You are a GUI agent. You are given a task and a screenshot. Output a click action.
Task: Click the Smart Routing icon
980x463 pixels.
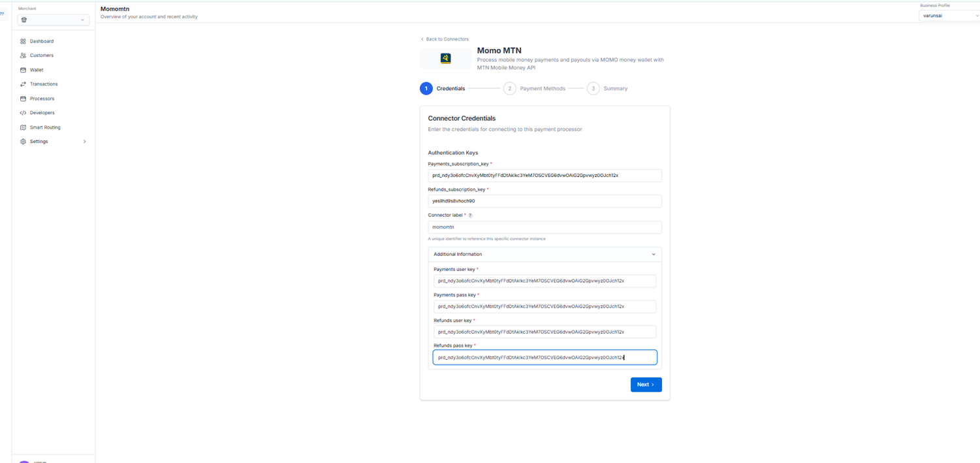23,127
